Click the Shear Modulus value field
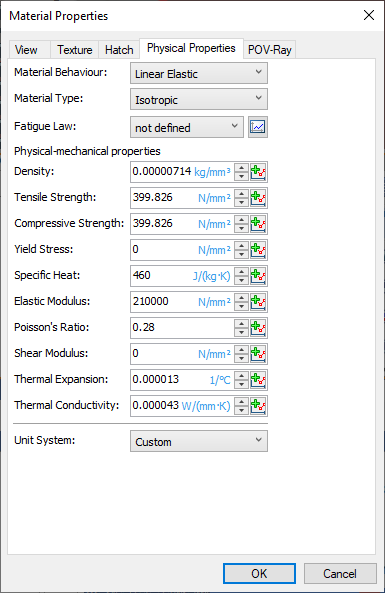Viewport: 385px width, 593px height. (x=182, y=354)
